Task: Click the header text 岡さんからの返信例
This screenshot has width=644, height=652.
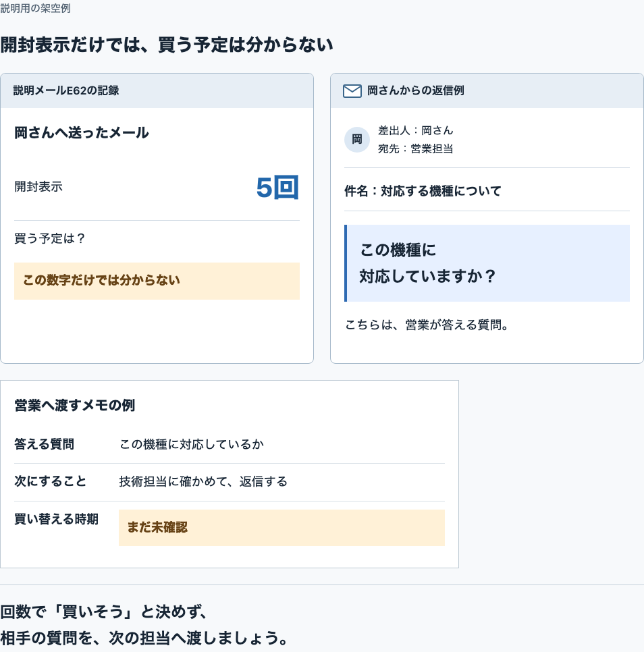Action: pyautogui.click(x=415, y=90)
